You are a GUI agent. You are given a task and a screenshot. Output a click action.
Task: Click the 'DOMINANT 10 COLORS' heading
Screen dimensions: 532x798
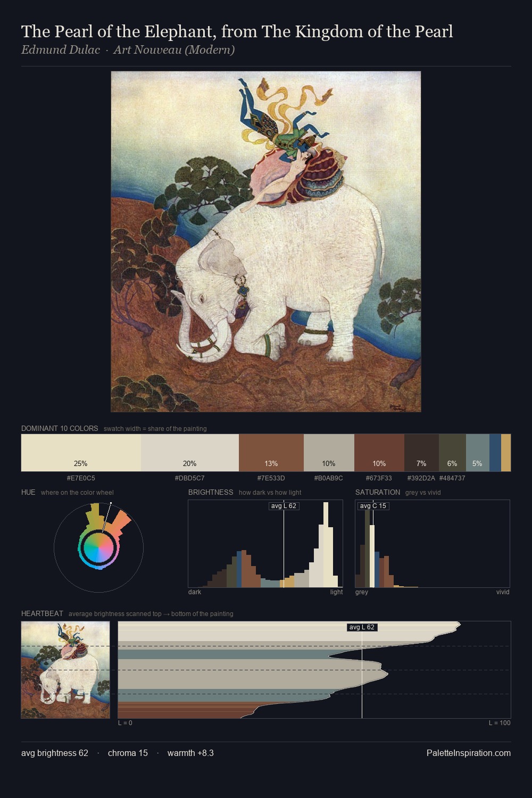coord(60,428)
